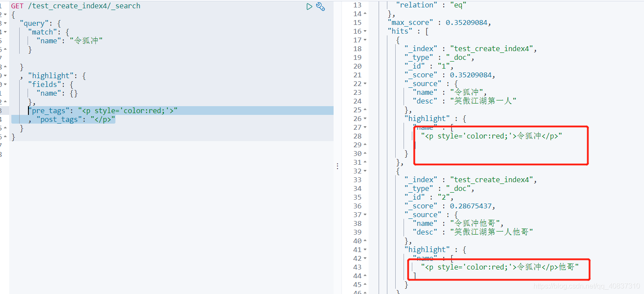The image size is (644, 294).
Task: Collapse the "match" block fold arrow in the editor
Action: pyautogui.click(x=5, y=32)
